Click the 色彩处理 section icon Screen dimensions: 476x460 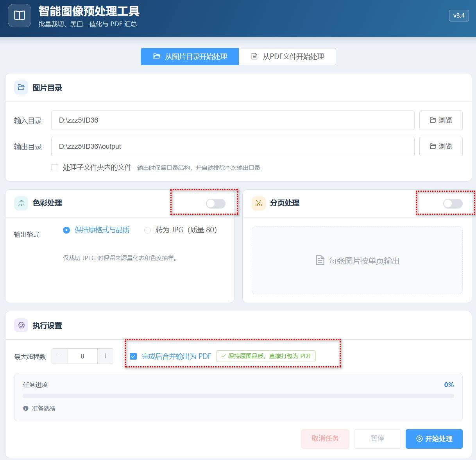pyautogui.click(x=21, y=203)
